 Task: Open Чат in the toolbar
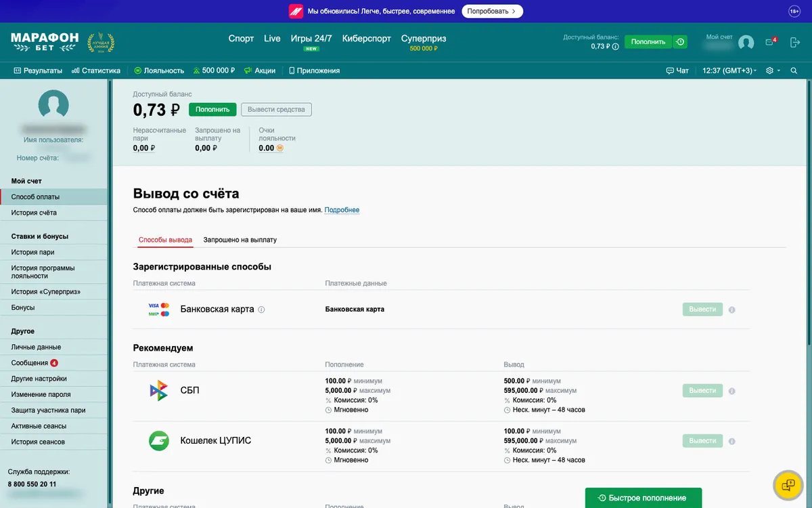coord(677,70)
